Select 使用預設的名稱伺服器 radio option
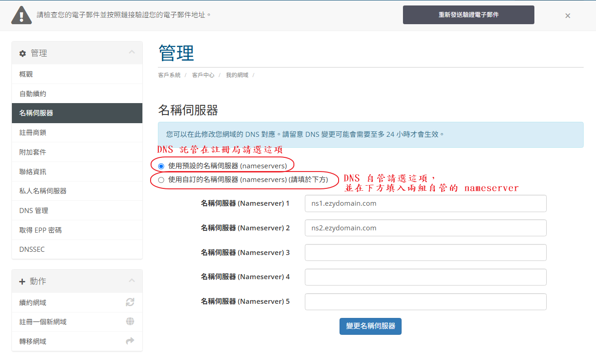This screenshot has height=364, width=596. [x=161, y=166]
